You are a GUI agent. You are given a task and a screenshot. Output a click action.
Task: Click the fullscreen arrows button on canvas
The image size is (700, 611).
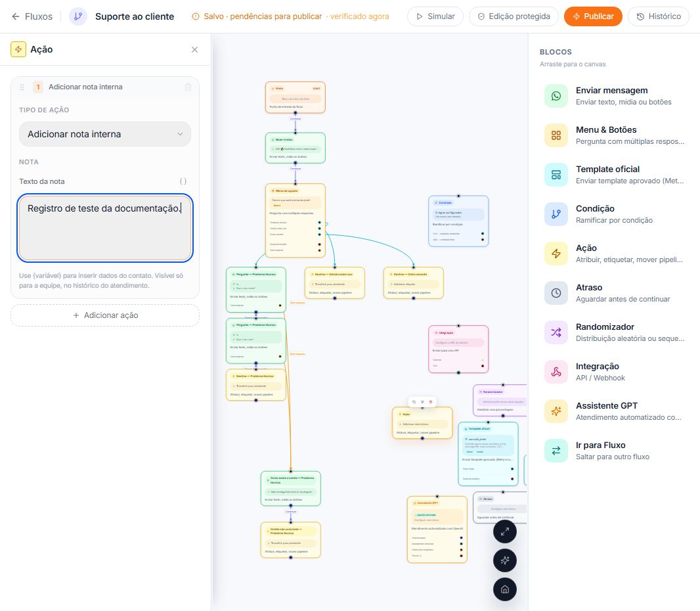(505, 532)
